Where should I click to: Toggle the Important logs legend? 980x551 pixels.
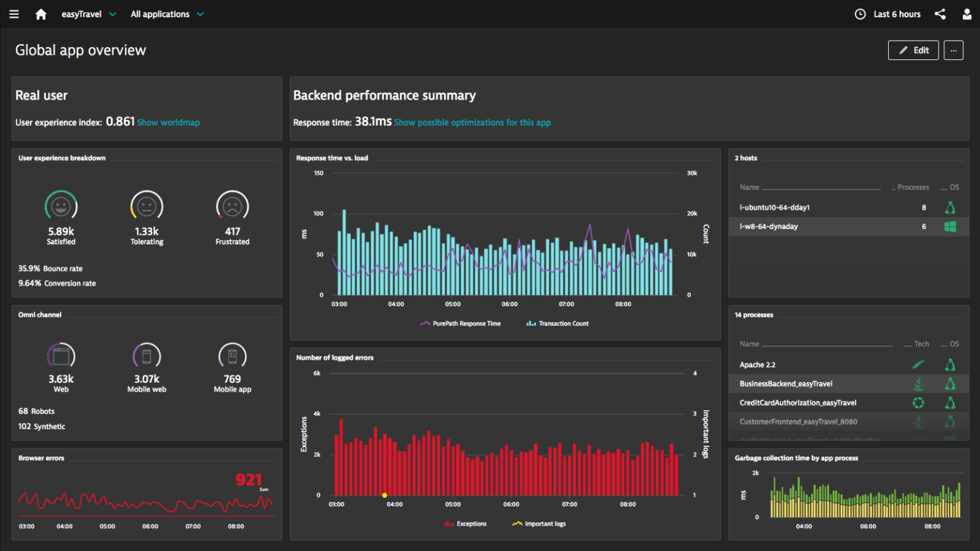pos(539,523)
